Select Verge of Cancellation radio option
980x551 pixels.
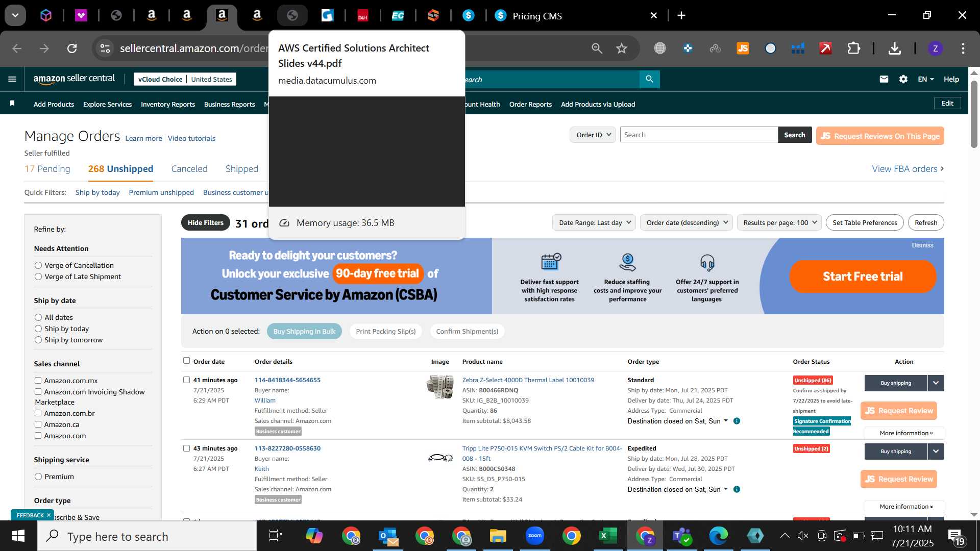click(x=38, y=265)
